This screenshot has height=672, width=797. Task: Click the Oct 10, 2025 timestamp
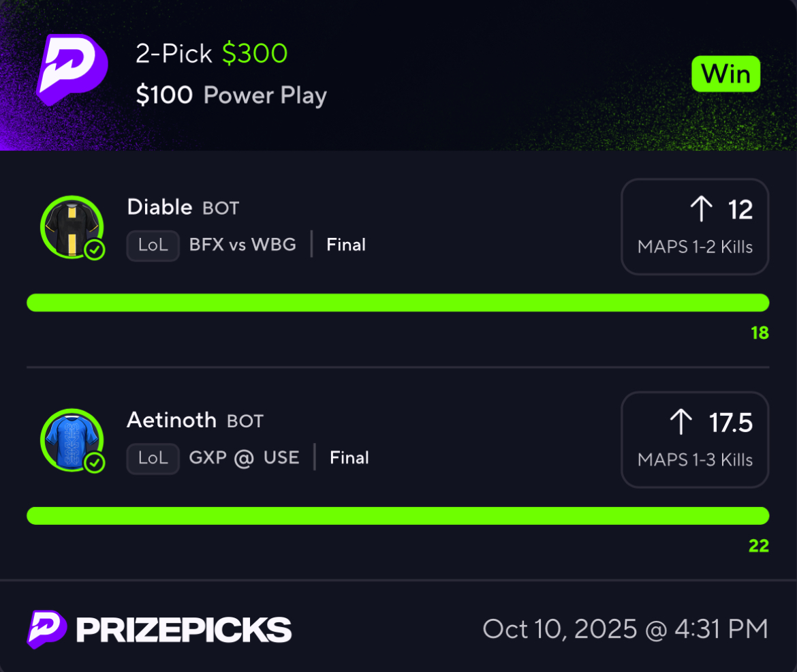(625, 629)
